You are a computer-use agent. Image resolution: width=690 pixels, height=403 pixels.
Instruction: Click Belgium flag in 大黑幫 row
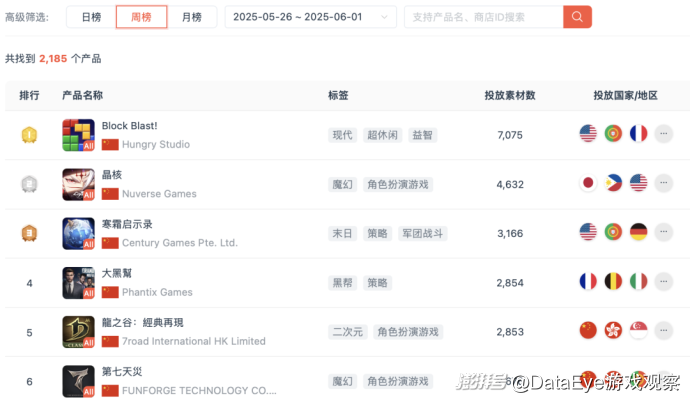[x=613, y=281]
